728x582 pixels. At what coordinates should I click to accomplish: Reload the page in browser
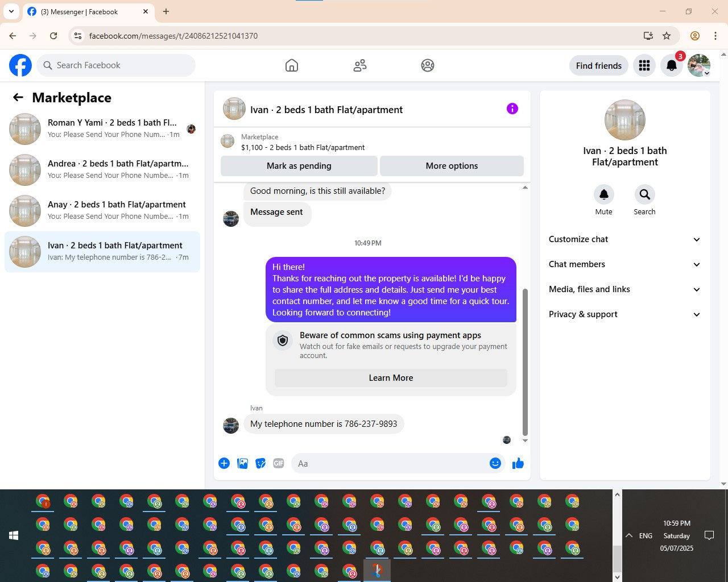53,36
